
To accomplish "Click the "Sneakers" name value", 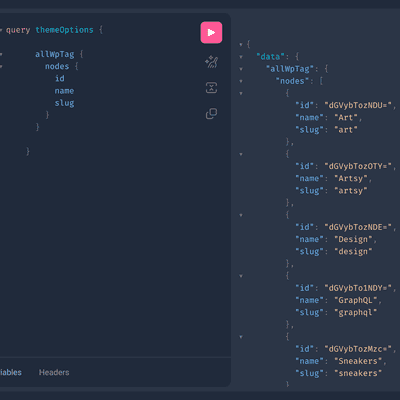I will pyautogui.click(x=358, y=361).
